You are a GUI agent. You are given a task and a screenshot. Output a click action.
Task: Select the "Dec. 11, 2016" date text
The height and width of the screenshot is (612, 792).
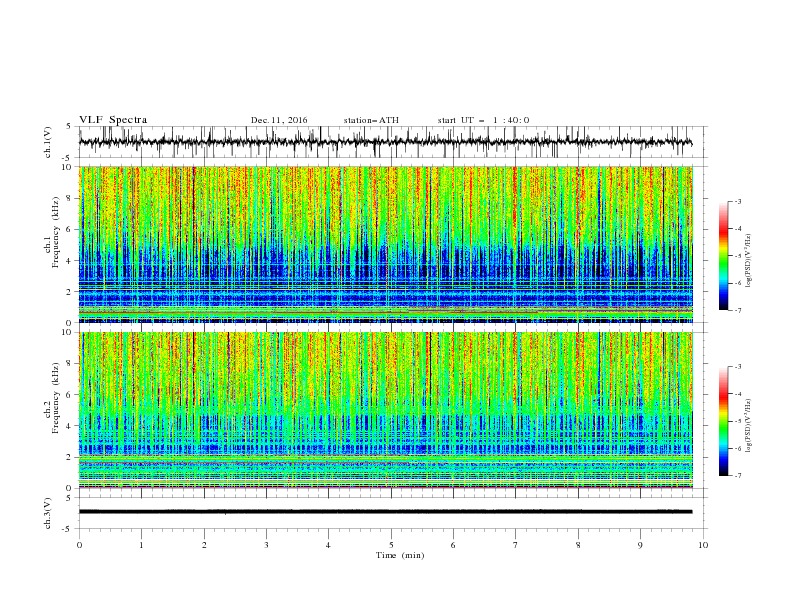point(279,120)
